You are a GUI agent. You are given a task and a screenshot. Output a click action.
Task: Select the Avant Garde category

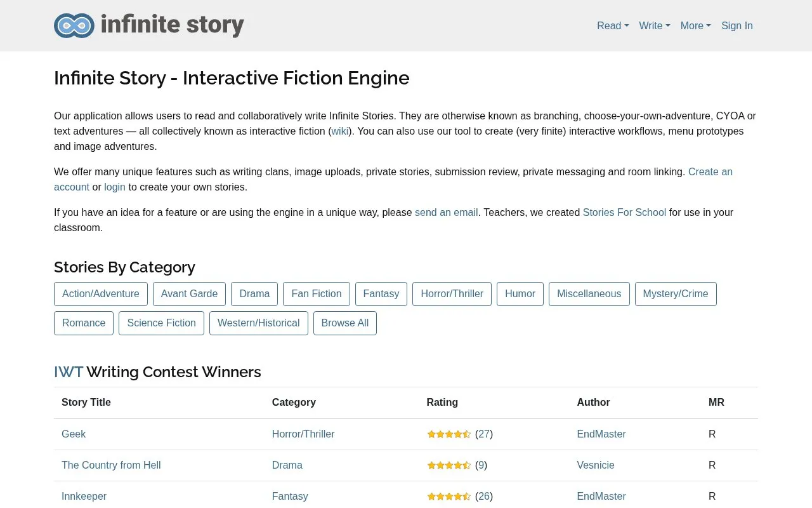tap(189, 294)
